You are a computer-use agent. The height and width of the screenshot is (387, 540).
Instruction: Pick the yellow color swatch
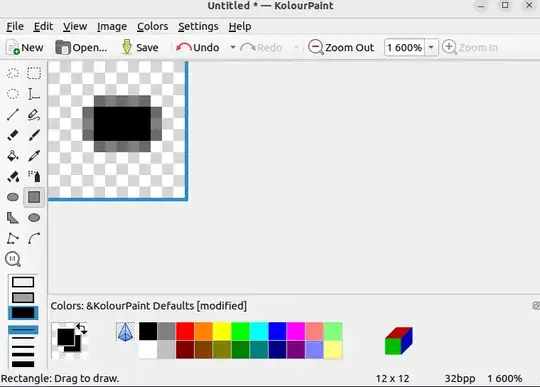[222, 331]
